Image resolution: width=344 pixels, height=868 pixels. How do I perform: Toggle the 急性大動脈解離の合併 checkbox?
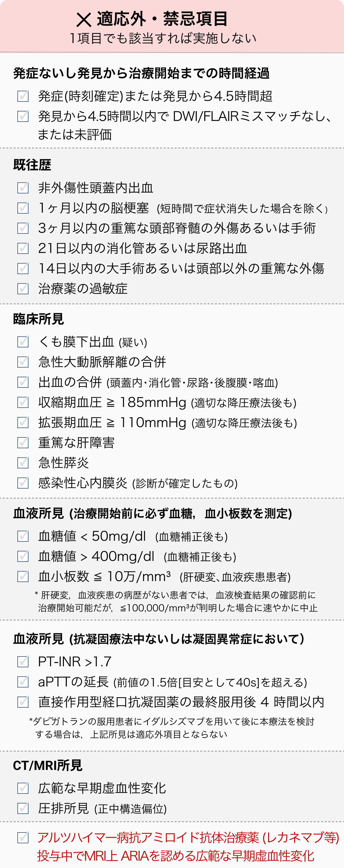coord(23,361)
